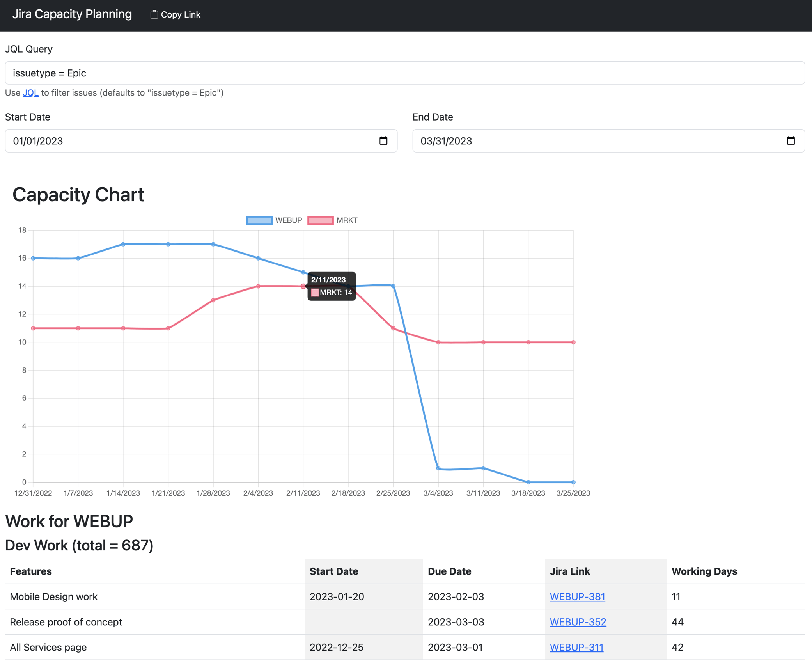This screenshot has height=660, width=812.
Task: Open the Start Date calendar picker icon
Action: pos(383,141)
